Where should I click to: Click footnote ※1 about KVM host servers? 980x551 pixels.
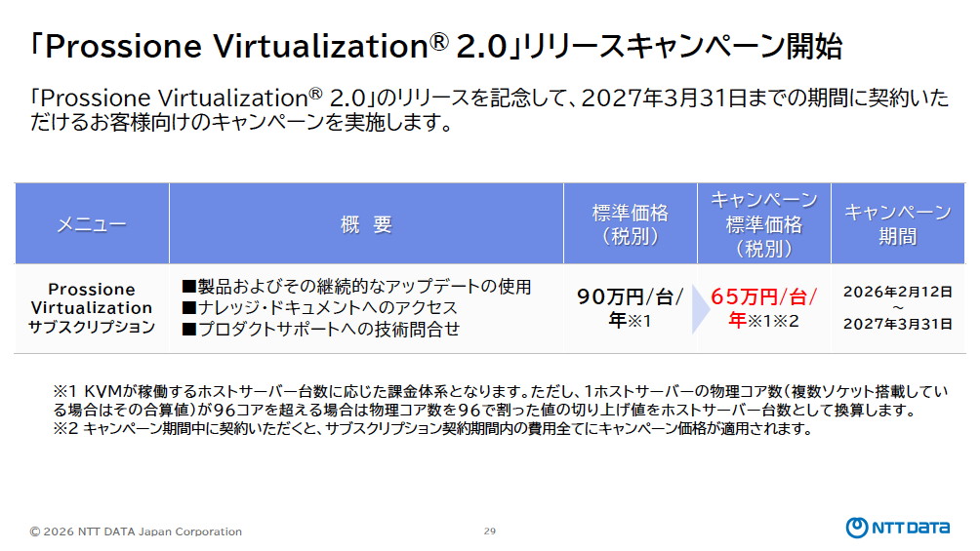[501, 401]
